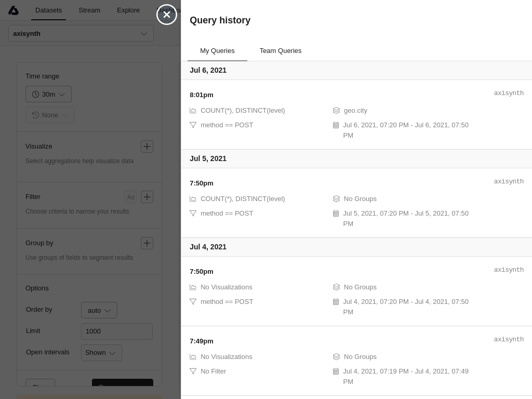Click the geo.city group layers icon
532x399 pixels.
[336, 111]
